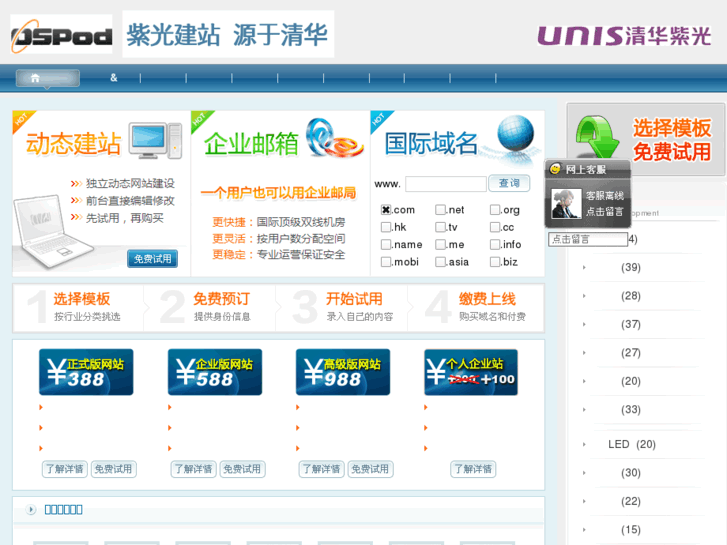Open the ¥388 正式版网站 price banner
The width and height of the screenshot is (727, 545).
[86, 372]
